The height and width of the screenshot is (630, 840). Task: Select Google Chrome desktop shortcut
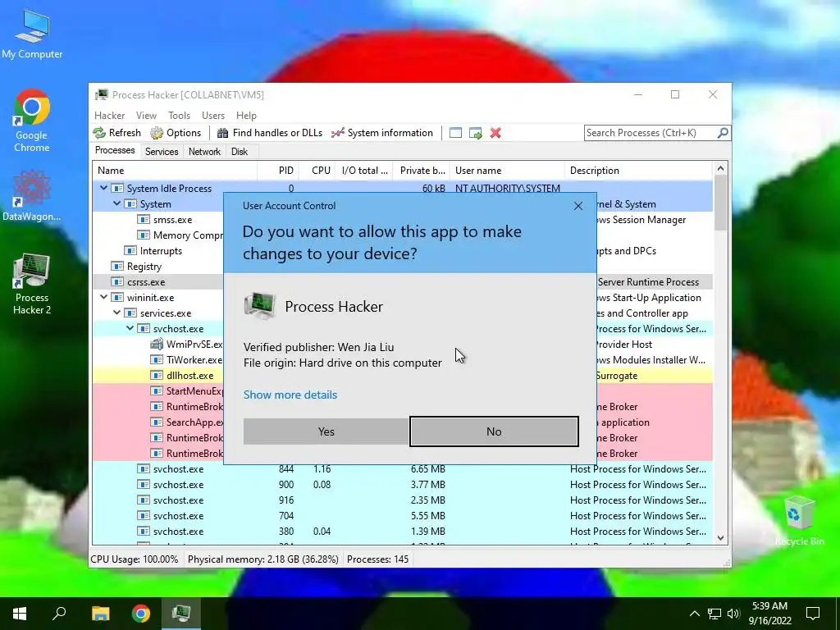[x=31, y=121]
